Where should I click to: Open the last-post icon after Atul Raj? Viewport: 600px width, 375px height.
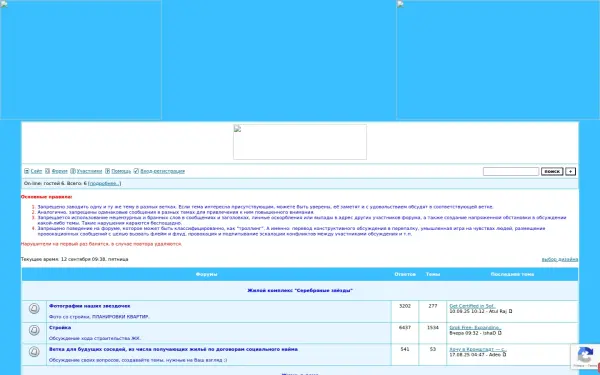click(510, 311)
